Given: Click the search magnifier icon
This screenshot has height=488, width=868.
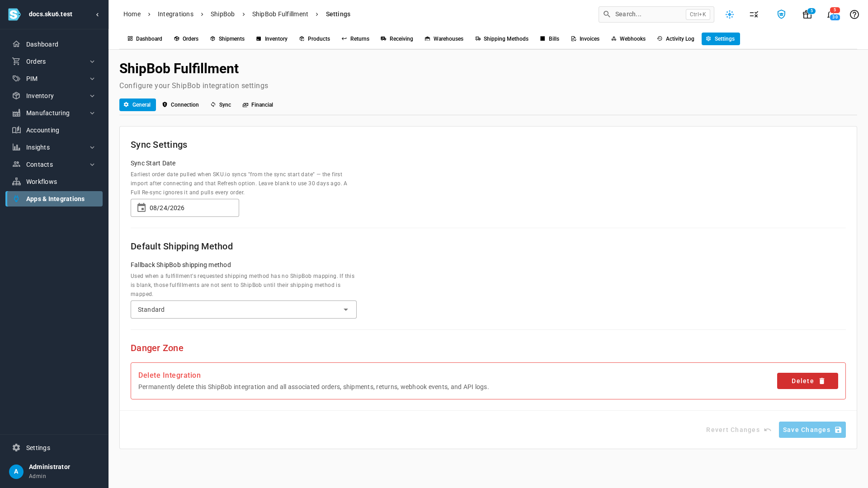Looking at the screenshot, I should pyautogui.click(x=607, y=14).
